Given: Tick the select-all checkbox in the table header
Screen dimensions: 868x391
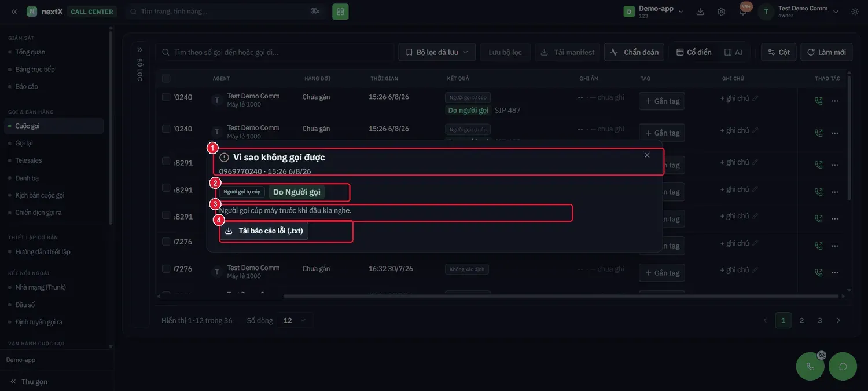Looking at the screenshot, I should pos(166,78).
